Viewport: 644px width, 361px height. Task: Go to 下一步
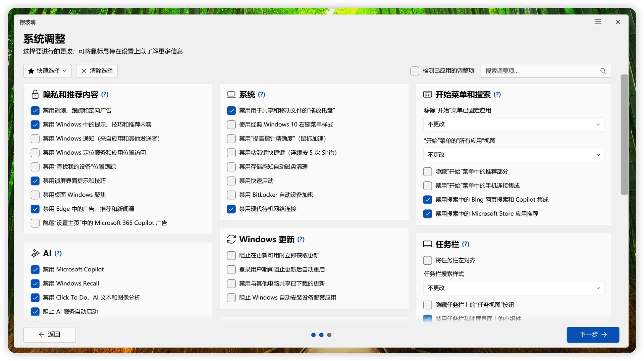point(593,334)
